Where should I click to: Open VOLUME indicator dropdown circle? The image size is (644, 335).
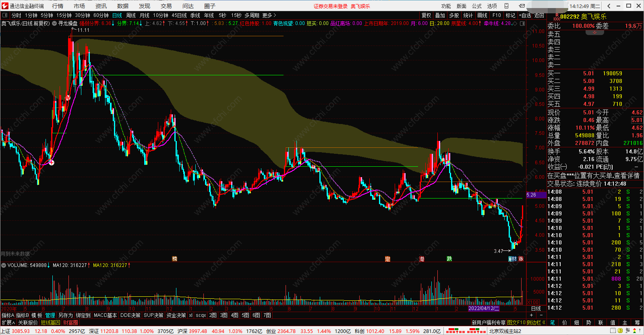tap(4, 265)
